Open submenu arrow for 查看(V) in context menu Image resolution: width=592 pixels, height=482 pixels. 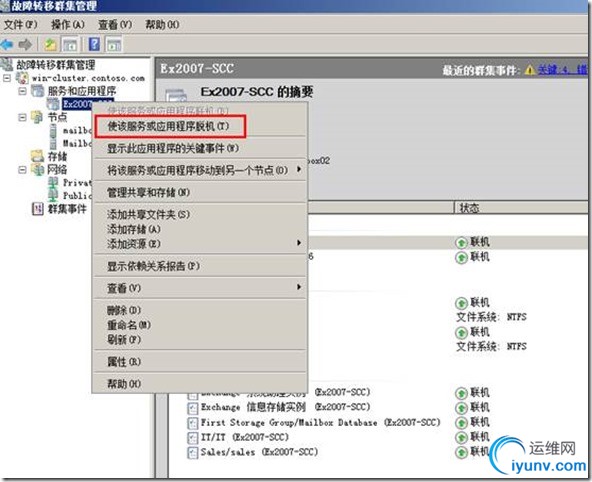point(299,287)
